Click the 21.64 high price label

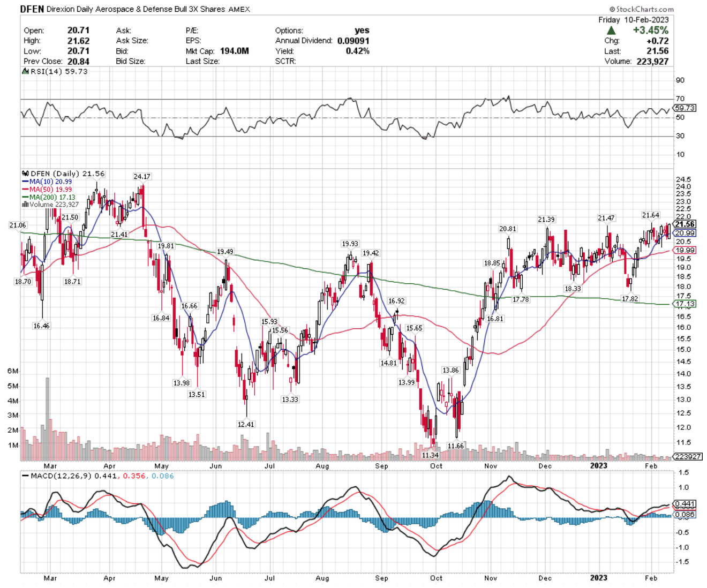(651, 215)
